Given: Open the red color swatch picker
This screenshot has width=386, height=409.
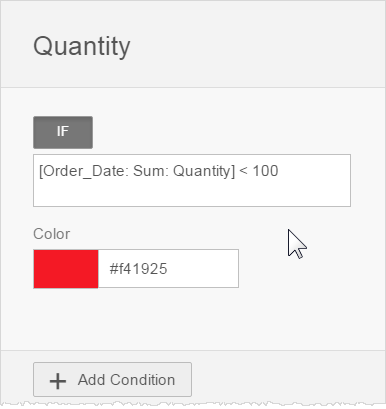Looking at the screenshot, I should click(x=66, y=269).
